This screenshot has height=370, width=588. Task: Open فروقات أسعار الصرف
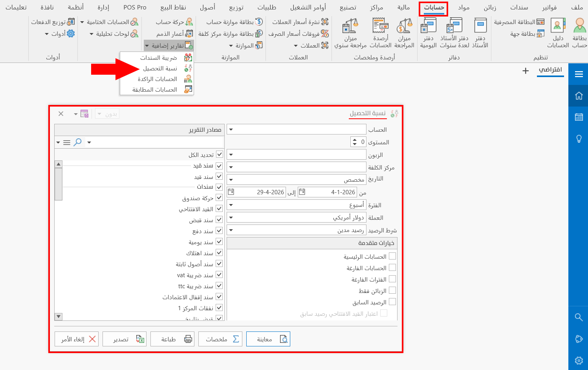[x=299, y=34]
